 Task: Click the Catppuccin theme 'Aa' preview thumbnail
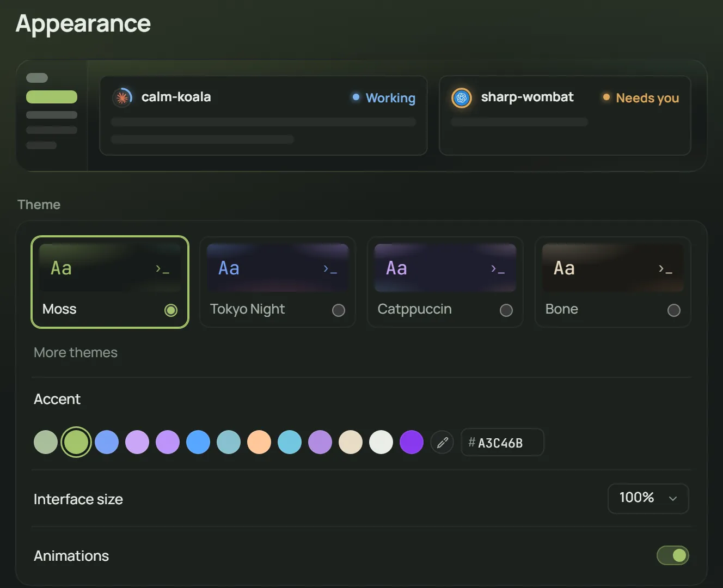tap(445, 267)
